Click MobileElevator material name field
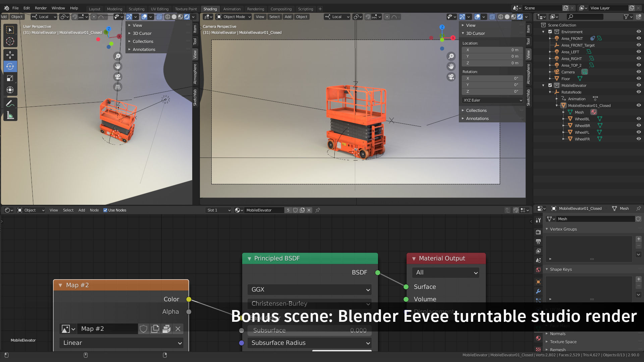Image resolution: width=644 pixels, height=362 pixels. click(x=264, y=210)
